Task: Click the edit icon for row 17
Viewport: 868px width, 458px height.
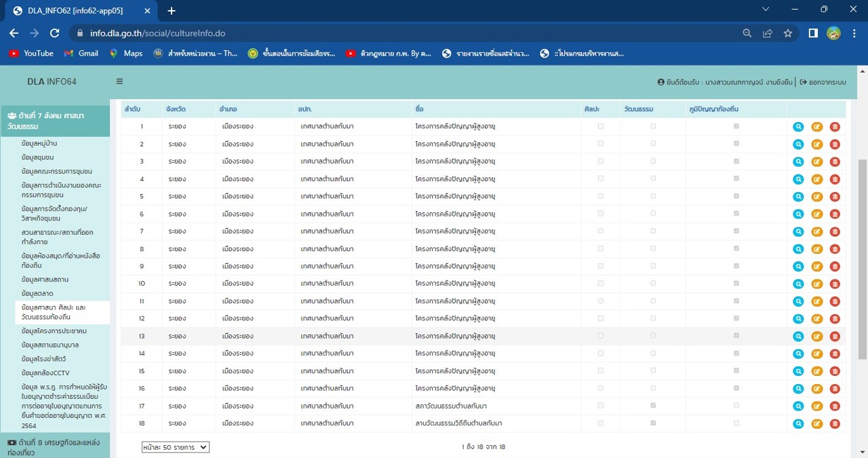Action: tap(816, 406)
